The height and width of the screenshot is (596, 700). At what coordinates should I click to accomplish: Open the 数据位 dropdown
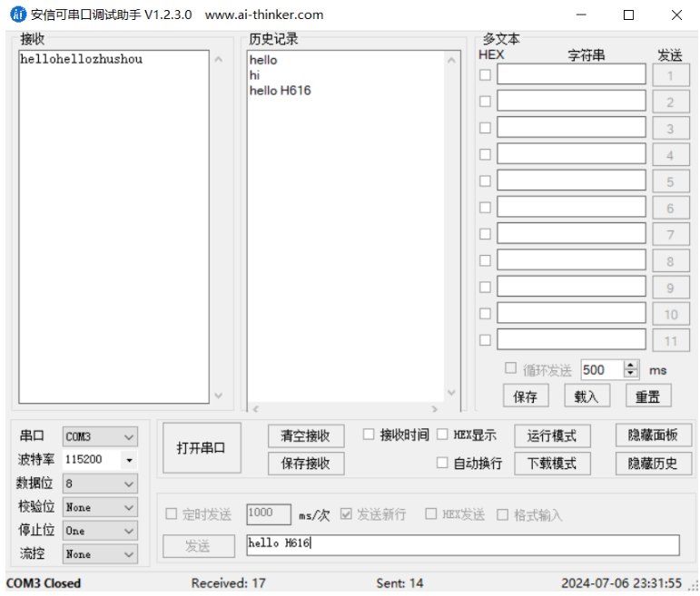100,484
